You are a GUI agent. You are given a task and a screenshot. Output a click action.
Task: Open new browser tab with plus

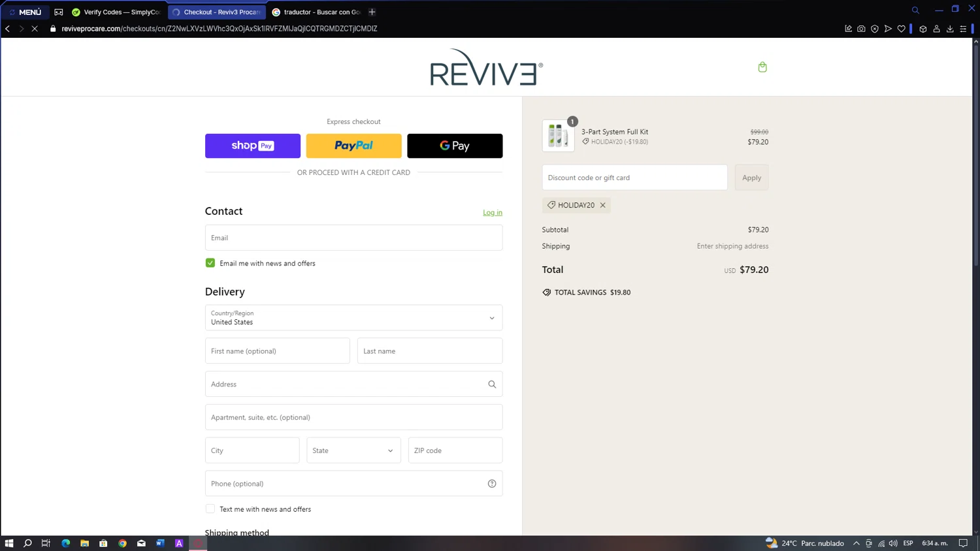(372, 12)
